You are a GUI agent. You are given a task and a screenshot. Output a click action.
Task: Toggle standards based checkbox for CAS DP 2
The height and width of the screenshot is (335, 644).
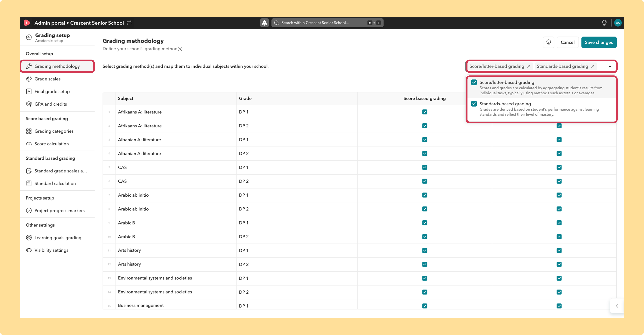pyautogui.click(x=559, y=181)
